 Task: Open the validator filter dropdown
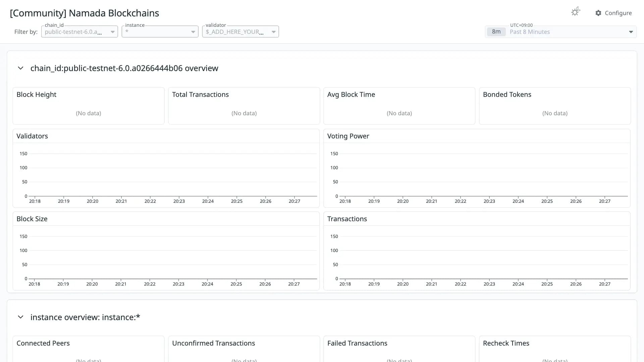tap(240, 32)
